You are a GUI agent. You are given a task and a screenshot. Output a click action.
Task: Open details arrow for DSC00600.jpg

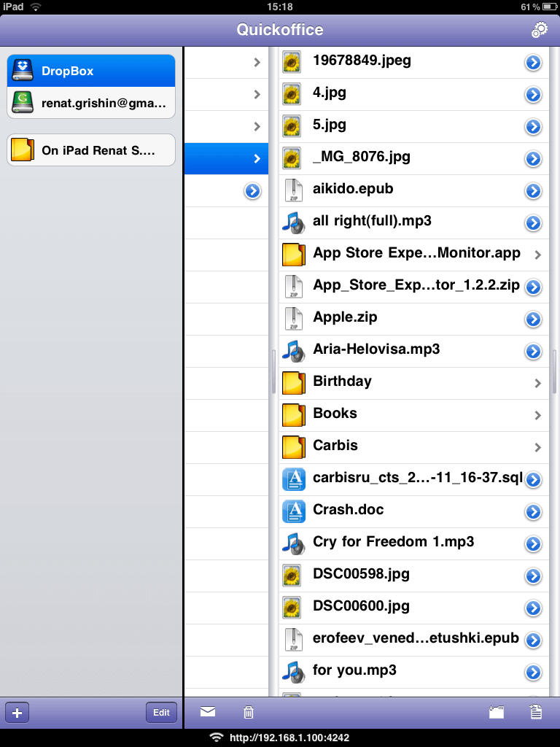click(533, 608)
